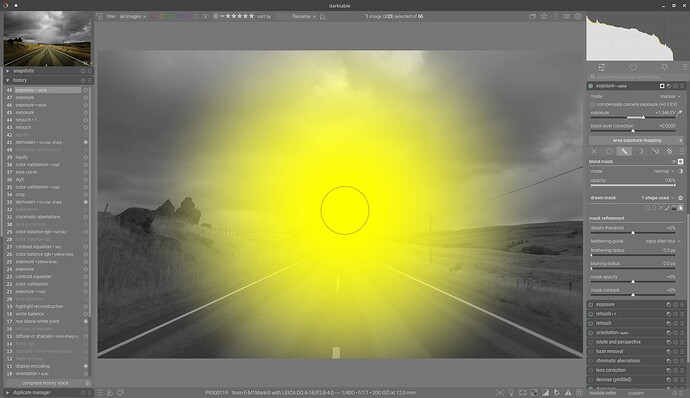Open presets menu of exposure radial module
This screenshot has width=690, height=398.
click(682, 86)
